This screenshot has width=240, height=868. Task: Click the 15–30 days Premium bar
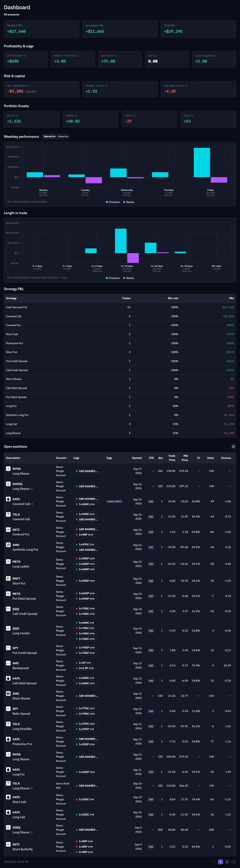click(121, 241)
